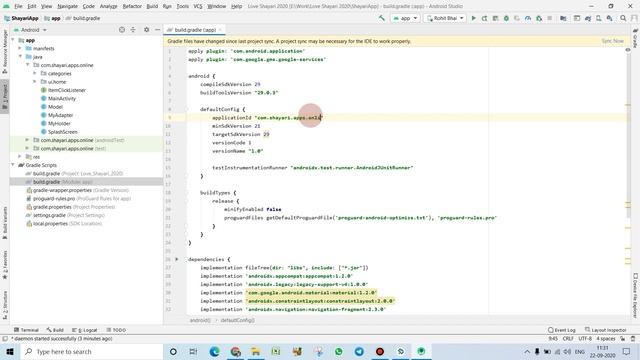640x360 pixels.
Task: Click the tool window quick-access icon at bottom-left corner
Action: (4, 339)
